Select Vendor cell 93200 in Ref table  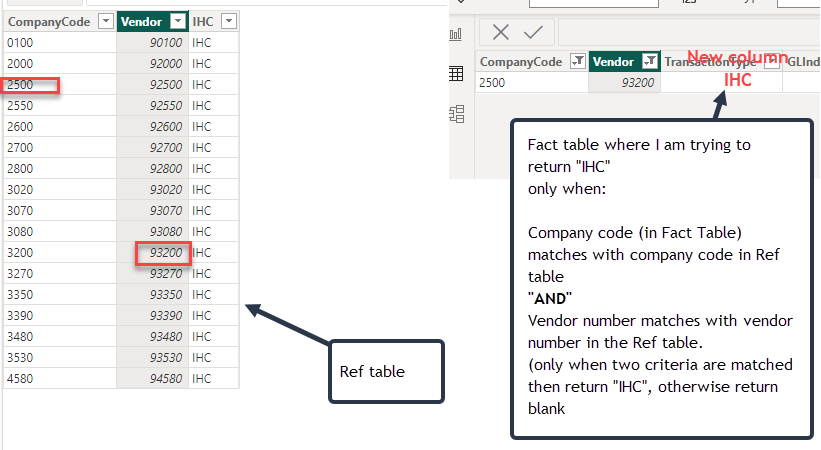tap(152, 252)
